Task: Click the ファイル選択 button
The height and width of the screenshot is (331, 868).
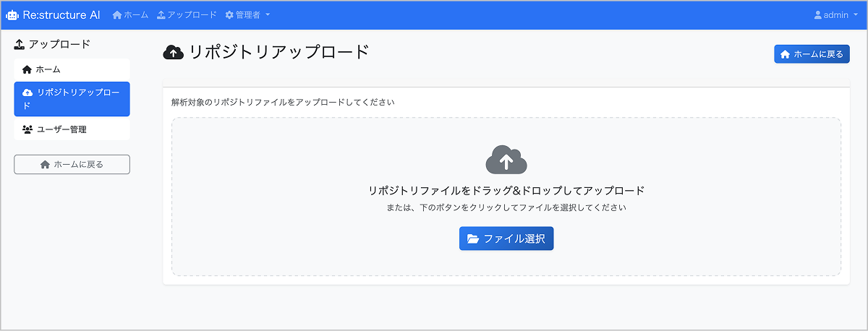Action: 506,238
